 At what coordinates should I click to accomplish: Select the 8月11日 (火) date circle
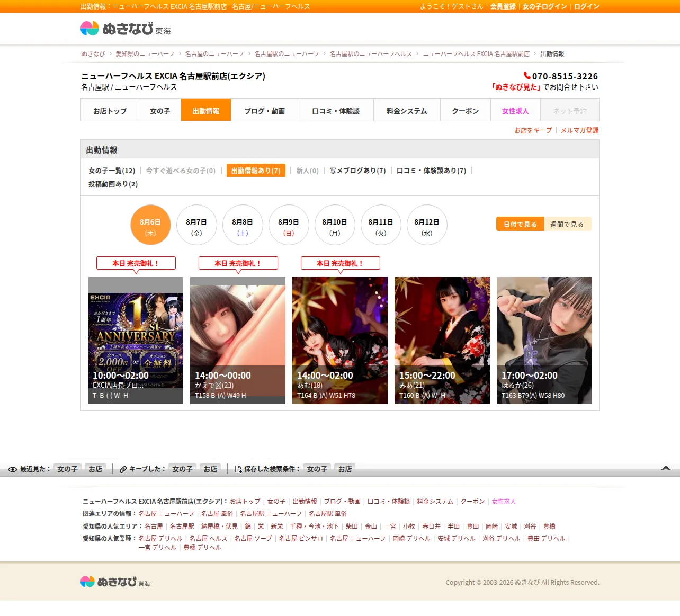(x=381, y=225)
